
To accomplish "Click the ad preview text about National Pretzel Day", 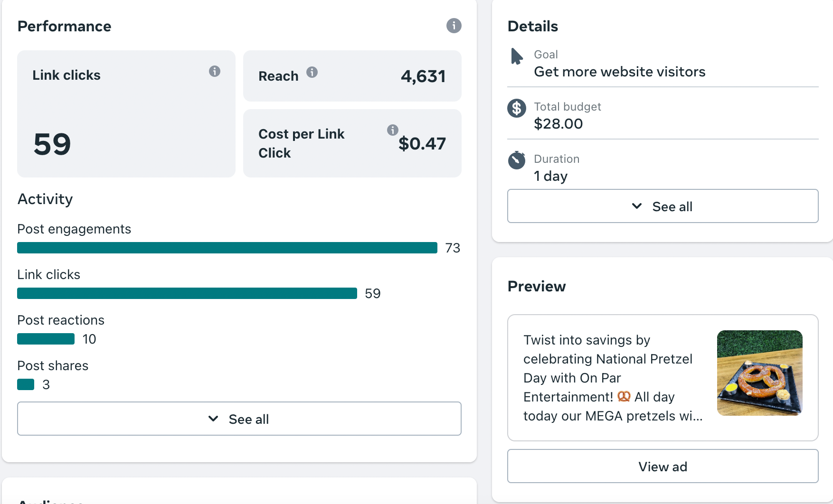I will (x=613, y=378).
